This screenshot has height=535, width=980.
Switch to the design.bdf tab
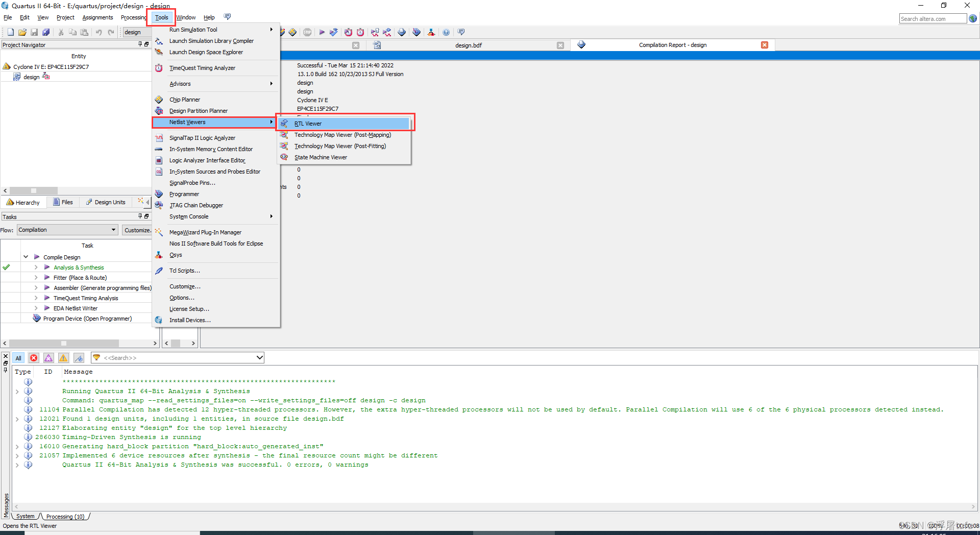pyautogui.click(x=468, y=45)
